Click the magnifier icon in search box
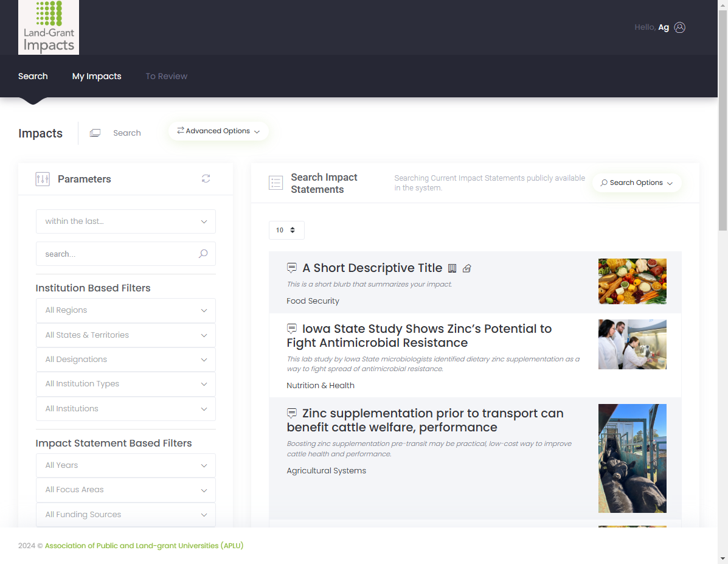 (x=203, y=254)
